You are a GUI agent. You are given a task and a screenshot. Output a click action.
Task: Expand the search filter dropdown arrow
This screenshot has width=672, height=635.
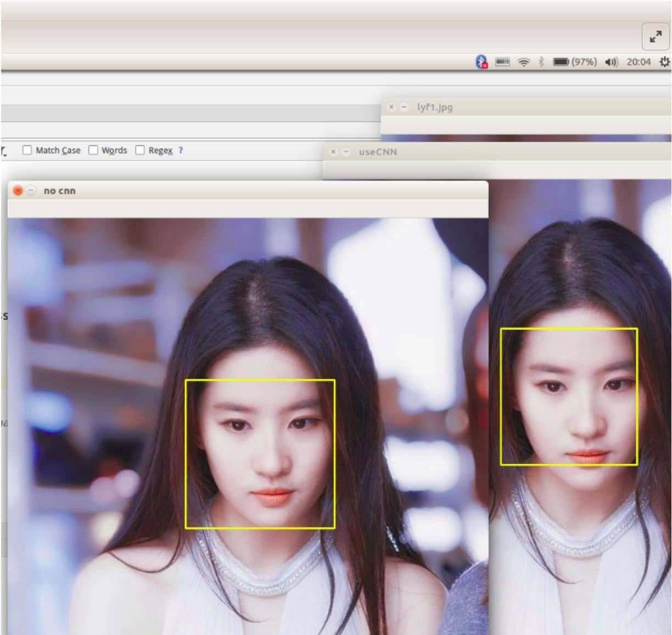pyautogui.click(x=4, y=151)
